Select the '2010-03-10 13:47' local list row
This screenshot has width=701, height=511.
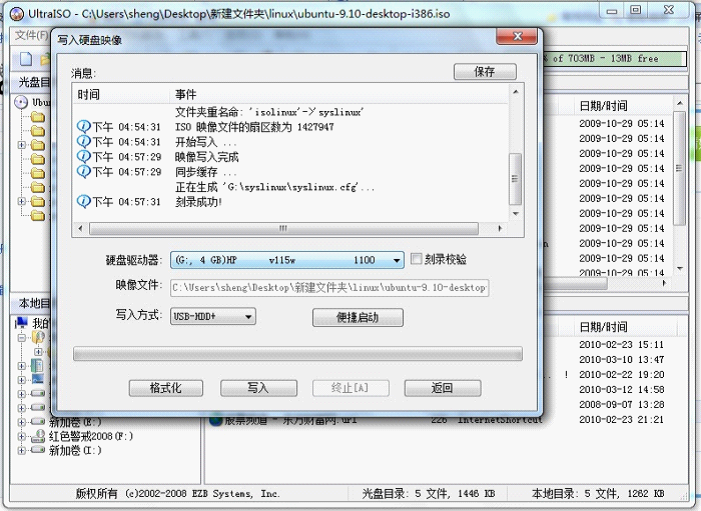(621, 359)
